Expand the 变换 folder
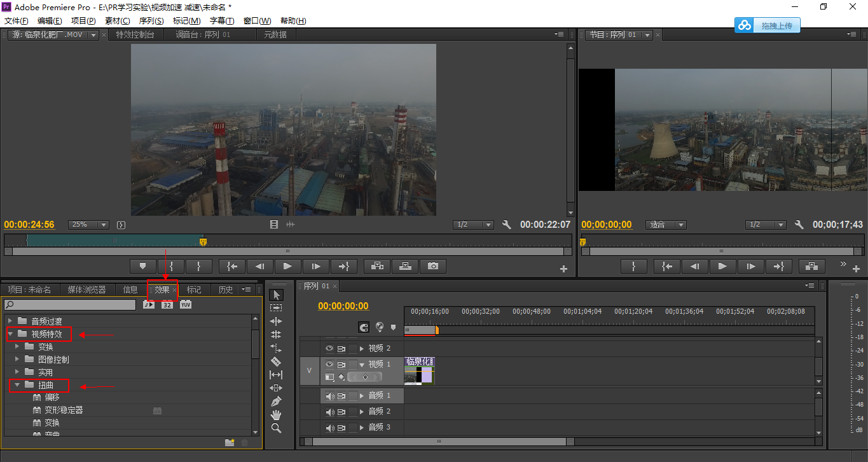The image size is (868, 462). tap(17, 346)
